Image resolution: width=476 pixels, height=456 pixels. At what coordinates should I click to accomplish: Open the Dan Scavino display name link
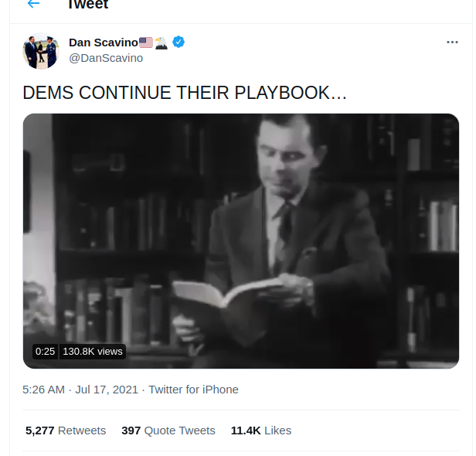[x=104, y=43]
